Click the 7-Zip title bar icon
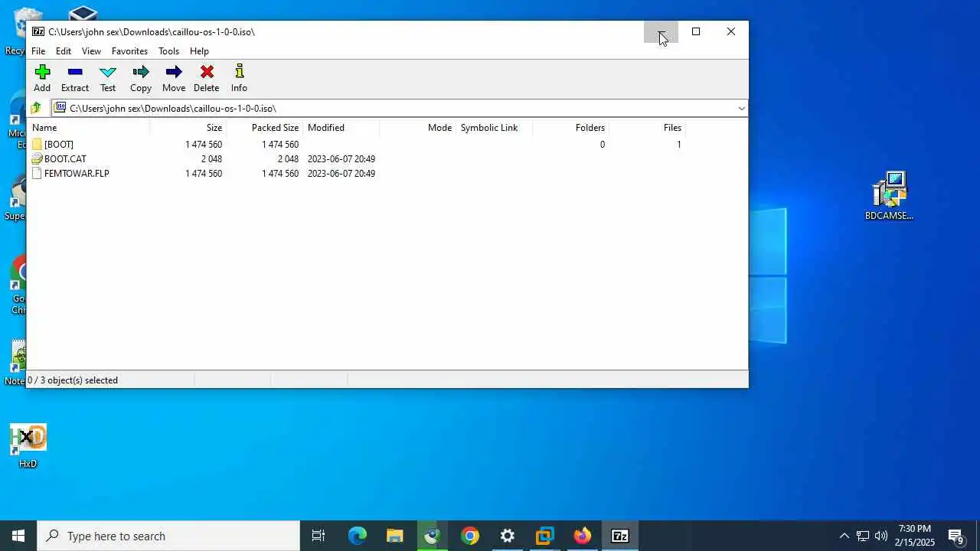 (x=38, y=31)
